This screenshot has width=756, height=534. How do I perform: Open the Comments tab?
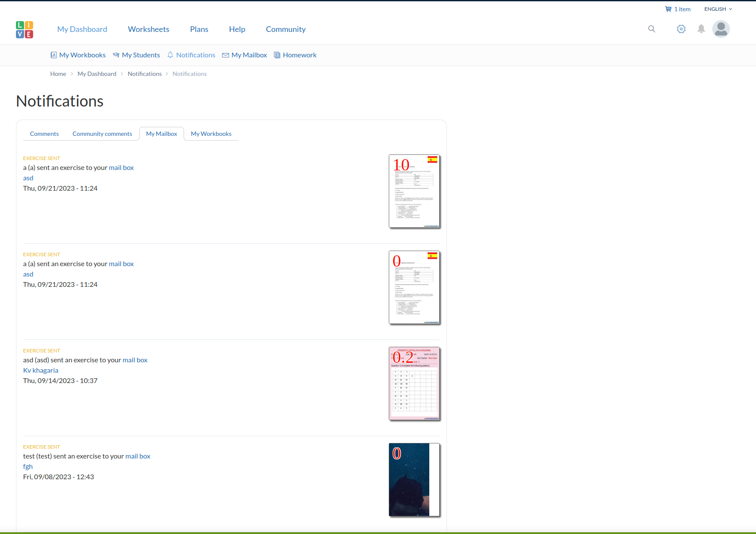click(44, 134)
